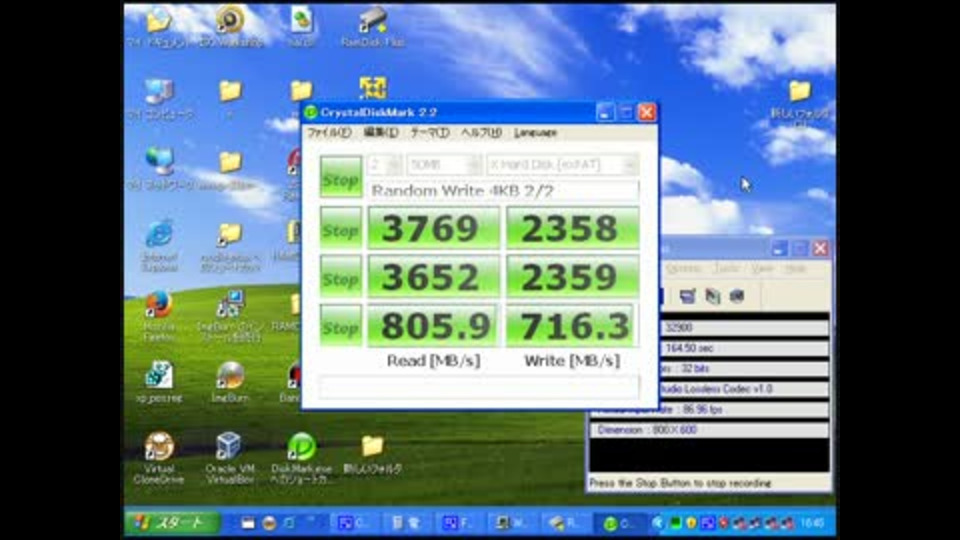Click the スタート Start button
The image size is (960, 540).
point(173,523)
